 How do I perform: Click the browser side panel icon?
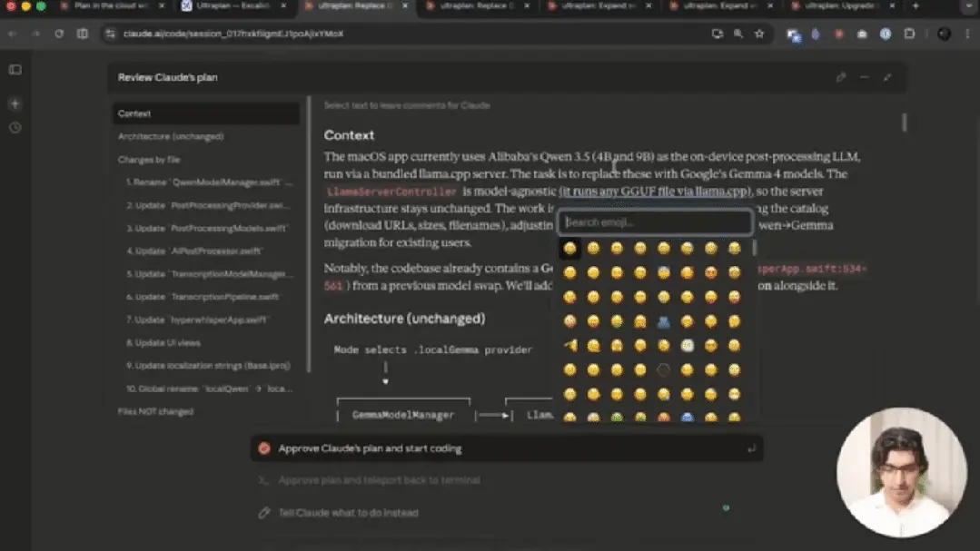click(909, 33)
